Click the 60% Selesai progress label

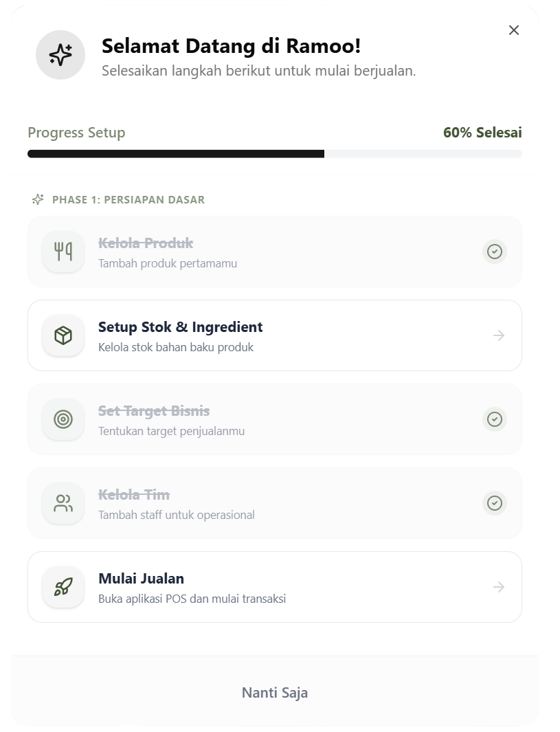482,133
